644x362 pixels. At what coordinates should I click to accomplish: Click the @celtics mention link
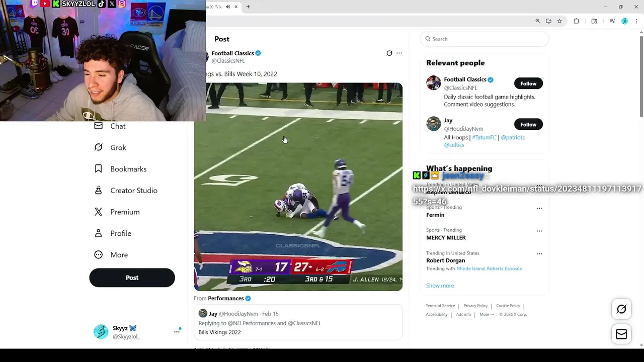click(x=454, y=145)
